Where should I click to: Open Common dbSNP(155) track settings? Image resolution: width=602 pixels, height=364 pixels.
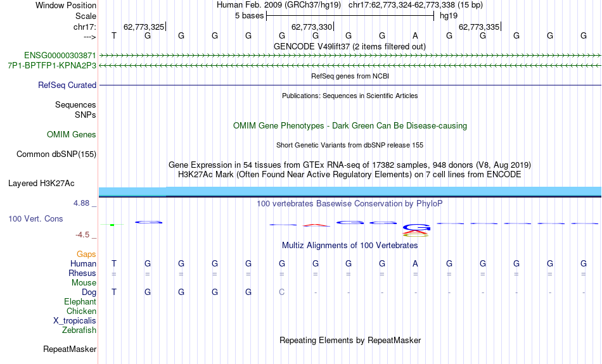pyautogui.click(x=56, y=154)
